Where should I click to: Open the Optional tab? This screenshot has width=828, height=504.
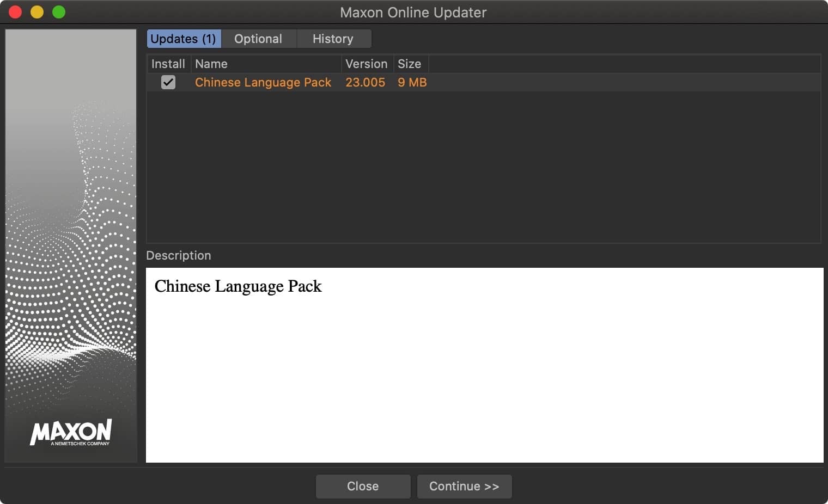pyautogui.click(x=259, y=39)
